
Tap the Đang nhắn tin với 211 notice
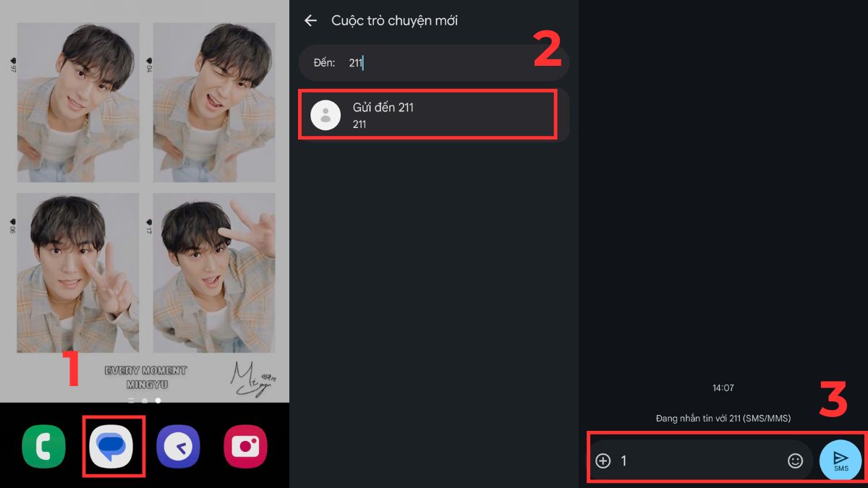click(723, 419)
